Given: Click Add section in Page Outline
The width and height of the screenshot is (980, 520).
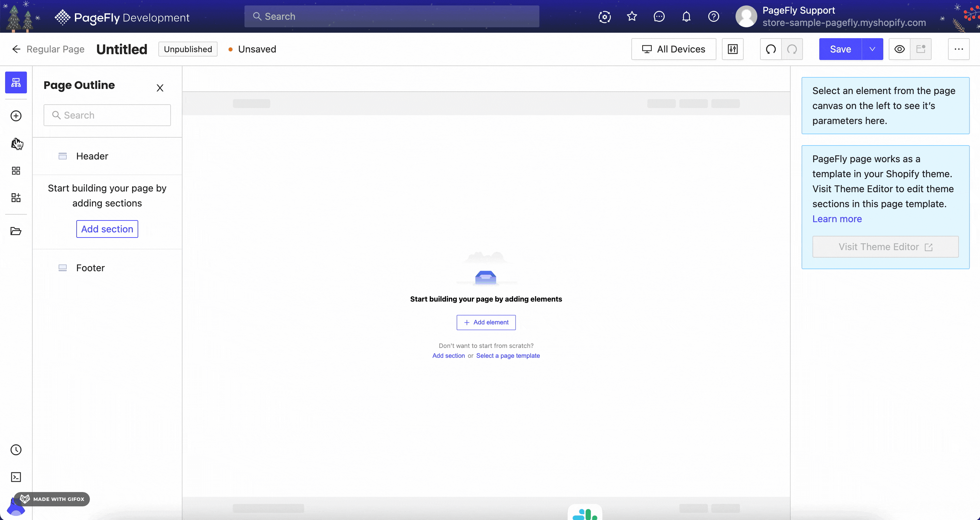Looking at the screenshot, I should point(107,229).
